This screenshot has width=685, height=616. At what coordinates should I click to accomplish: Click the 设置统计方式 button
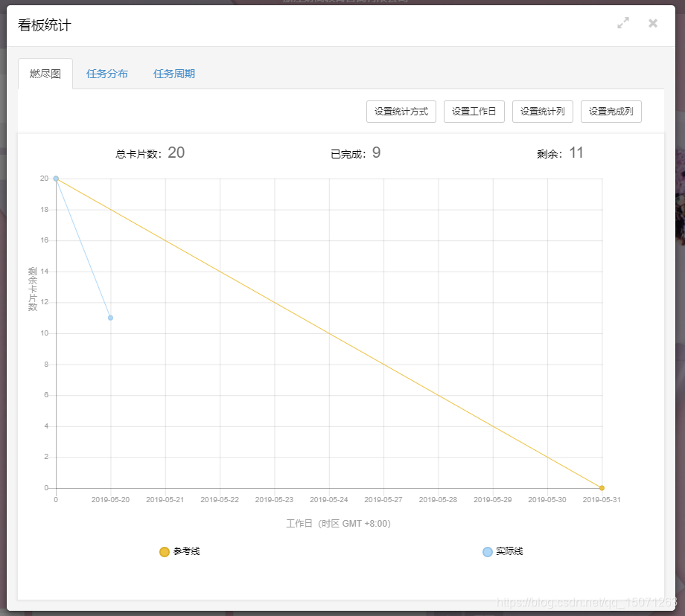coord(401,112)
